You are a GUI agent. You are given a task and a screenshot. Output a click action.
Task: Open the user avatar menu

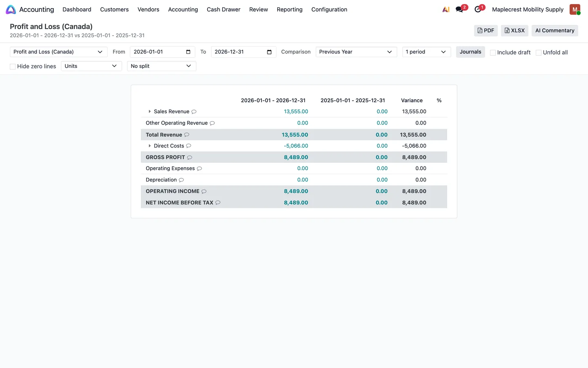(575, 9)
